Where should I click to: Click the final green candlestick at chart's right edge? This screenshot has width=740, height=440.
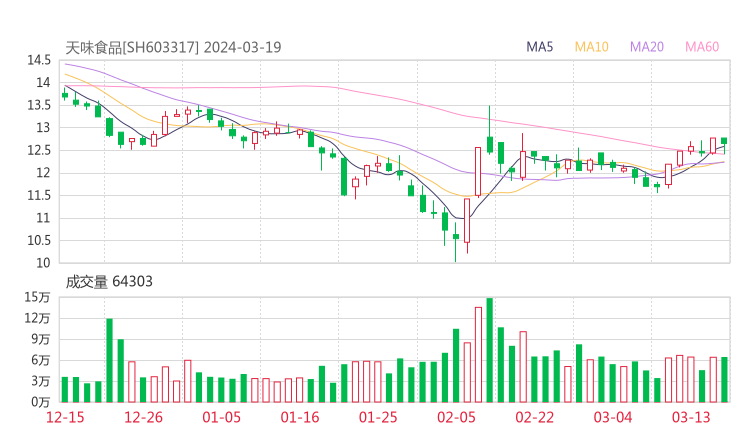[x=724, y=144]
